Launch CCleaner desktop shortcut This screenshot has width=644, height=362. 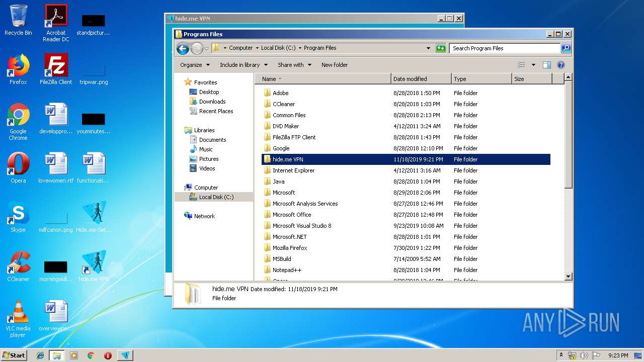pos(18,266)
